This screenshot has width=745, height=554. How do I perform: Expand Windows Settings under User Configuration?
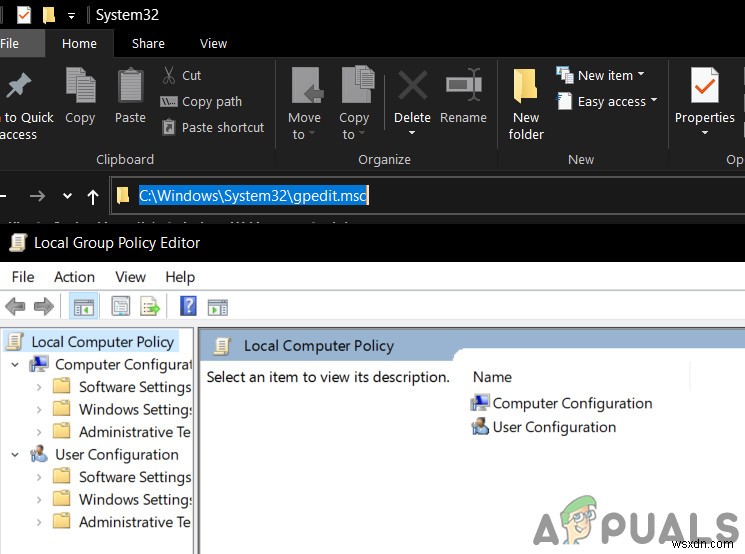coord(39,500)
